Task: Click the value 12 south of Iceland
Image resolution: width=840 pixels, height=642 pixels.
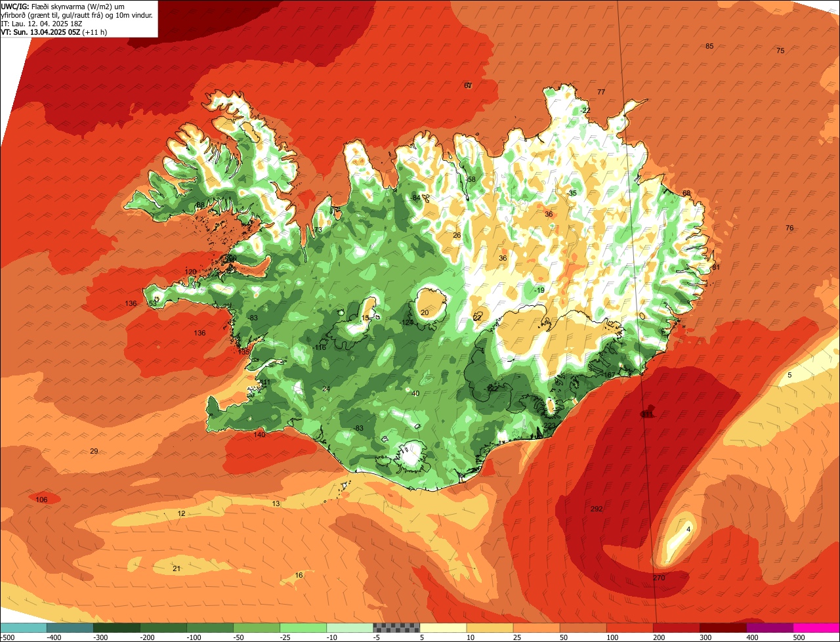Action: pyautogui.click(x=181, y=513)
